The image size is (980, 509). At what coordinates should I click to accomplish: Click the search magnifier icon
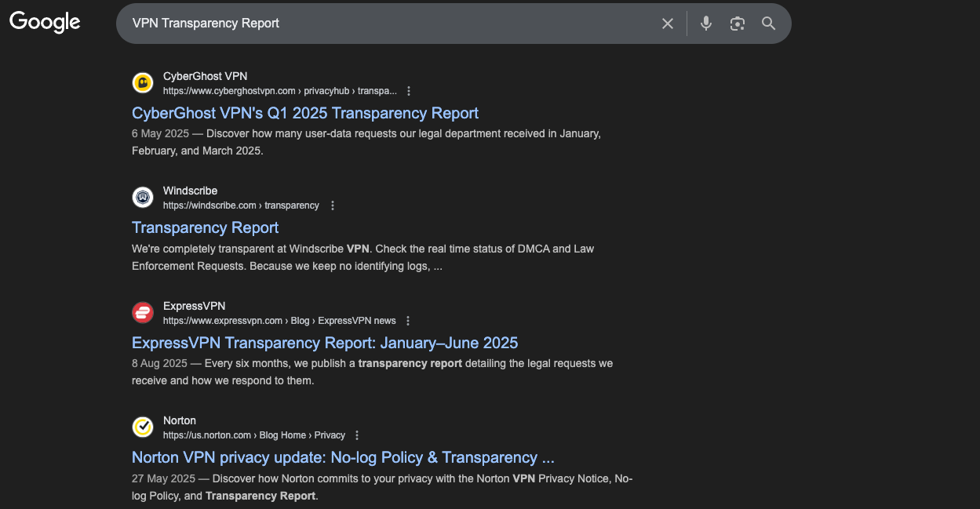pos(768,24)
